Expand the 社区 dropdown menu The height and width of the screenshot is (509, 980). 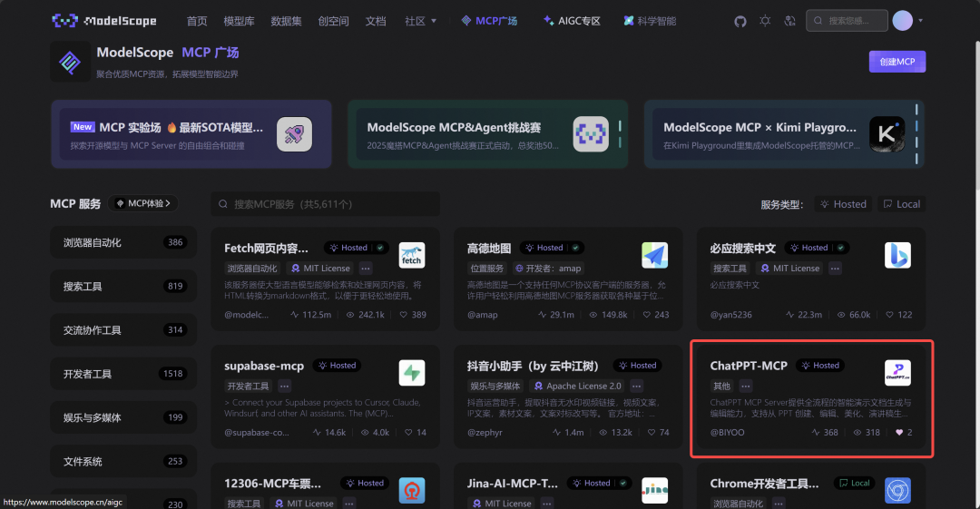421,21
